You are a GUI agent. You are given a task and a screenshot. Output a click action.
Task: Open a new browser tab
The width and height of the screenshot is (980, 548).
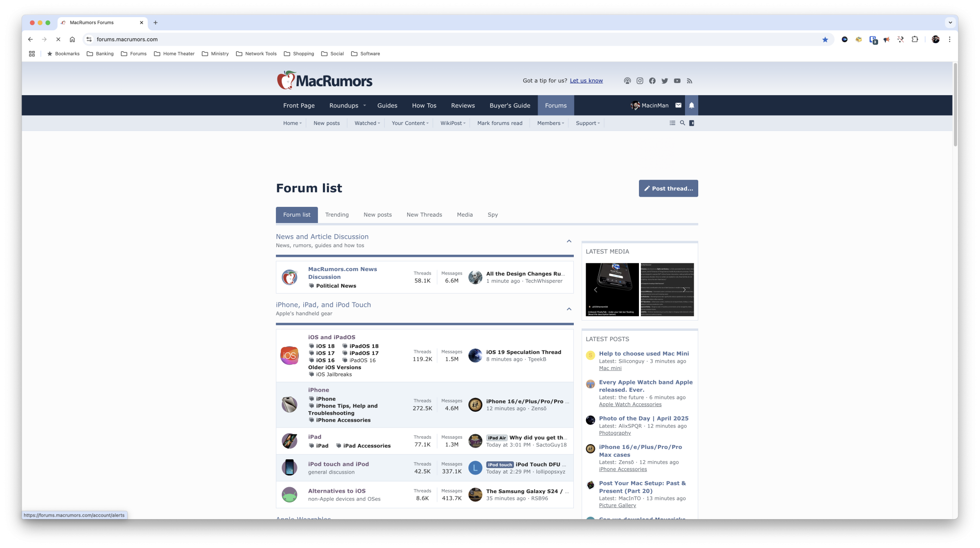155,23
